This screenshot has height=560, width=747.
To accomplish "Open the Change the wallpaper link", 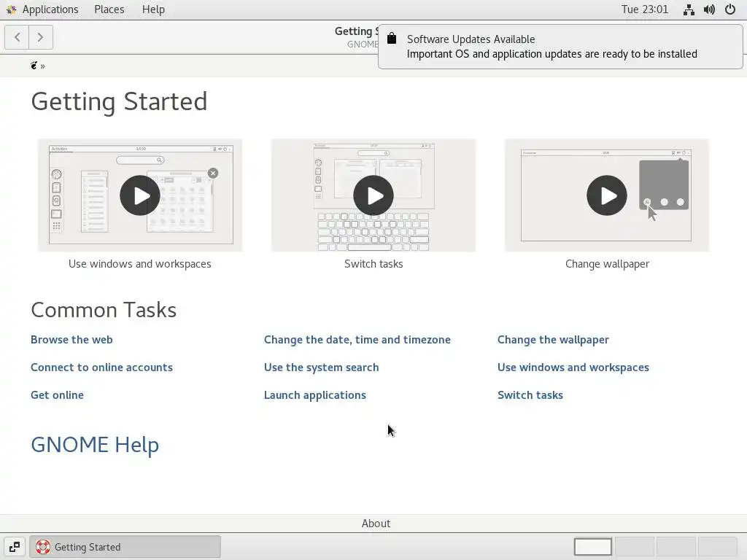I will coord(553,340).
